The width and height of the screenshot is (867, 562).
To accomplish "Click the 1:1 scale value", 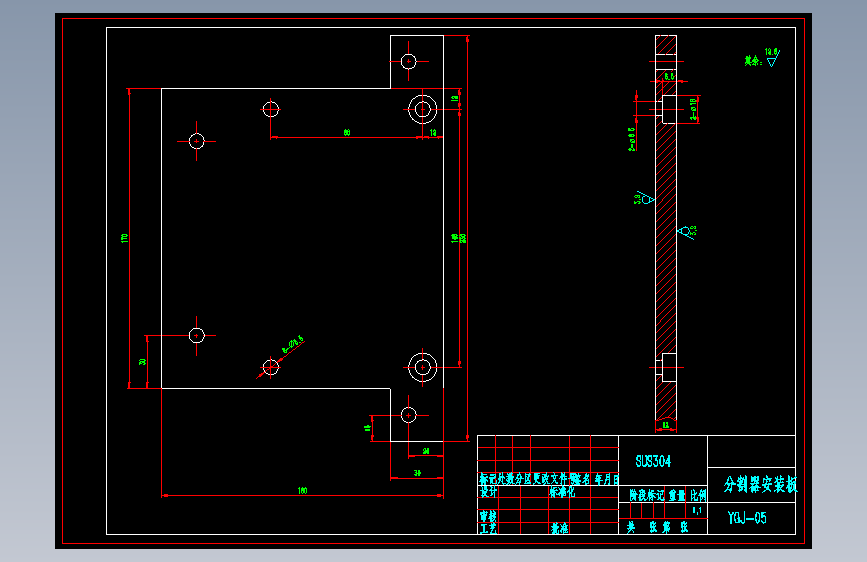I will pos(697,510).
